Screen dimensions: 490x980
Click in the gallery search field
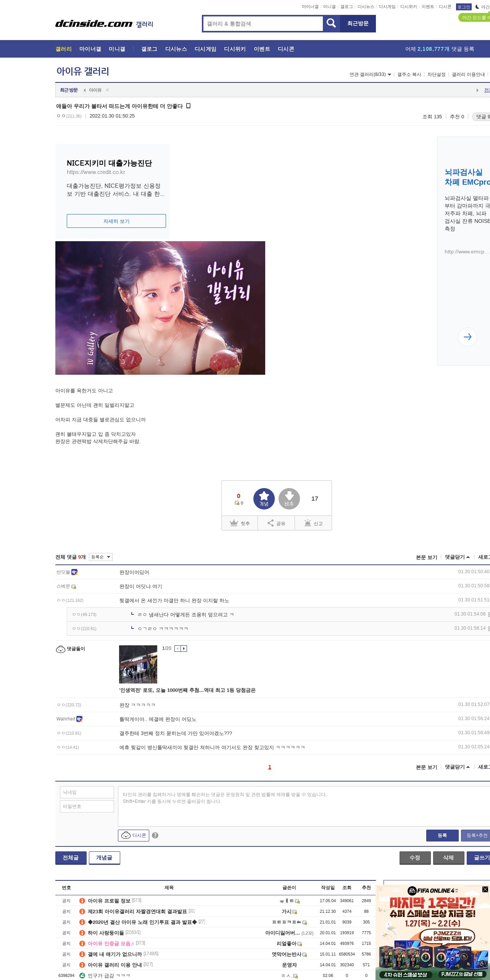(x=263, y=24)
